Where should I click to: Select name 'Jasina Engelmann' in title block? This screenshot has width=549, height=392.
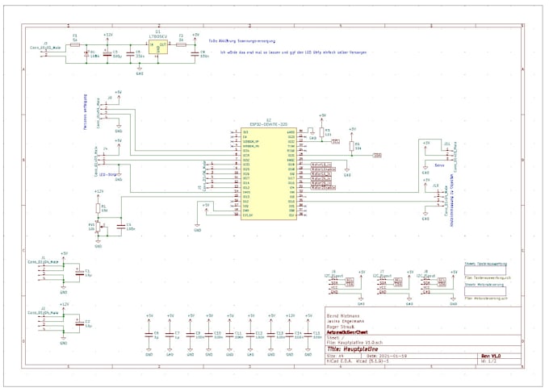pyautogui.click(x=346, y=321)
